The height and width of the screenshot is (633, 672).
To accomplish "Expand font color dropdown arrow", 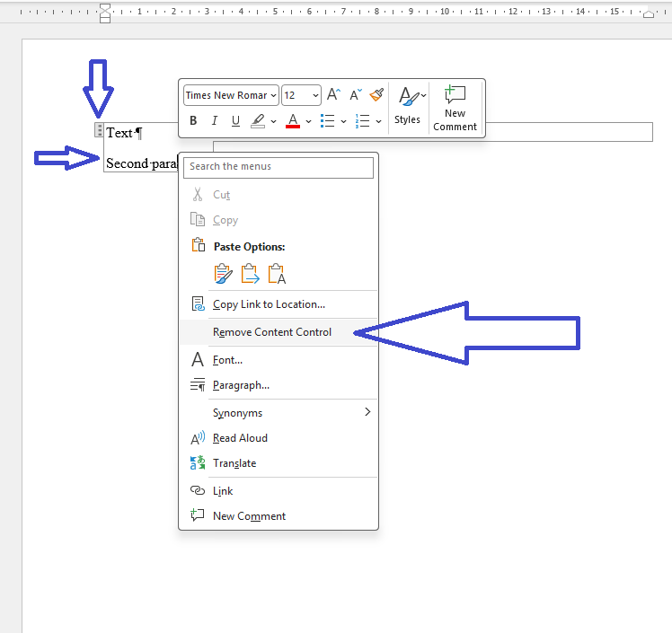I will tap(308, 121).
